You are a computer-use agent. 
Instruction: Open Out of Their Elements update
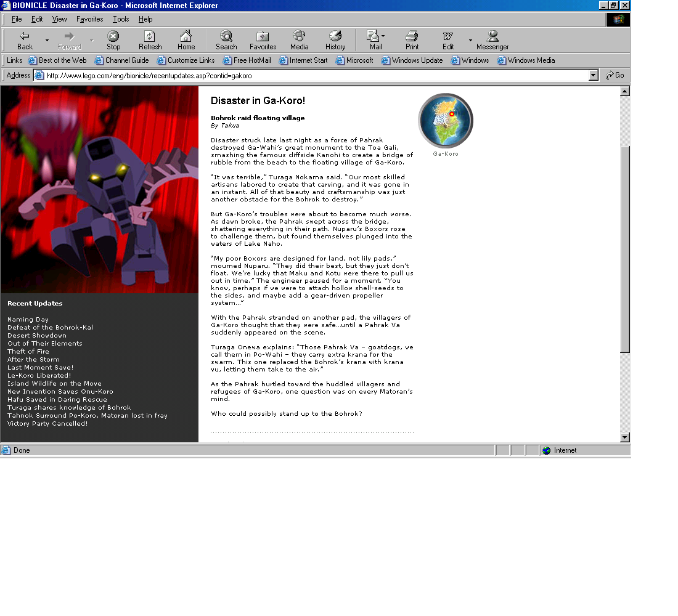(44, 343)
